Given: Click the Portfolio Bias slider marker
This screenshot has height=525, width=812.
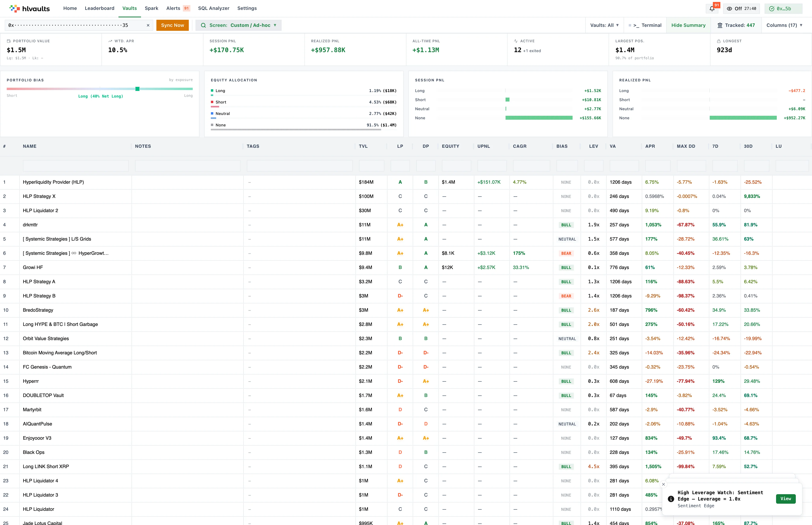Looking at the screenshot, I should pos(137,89).
